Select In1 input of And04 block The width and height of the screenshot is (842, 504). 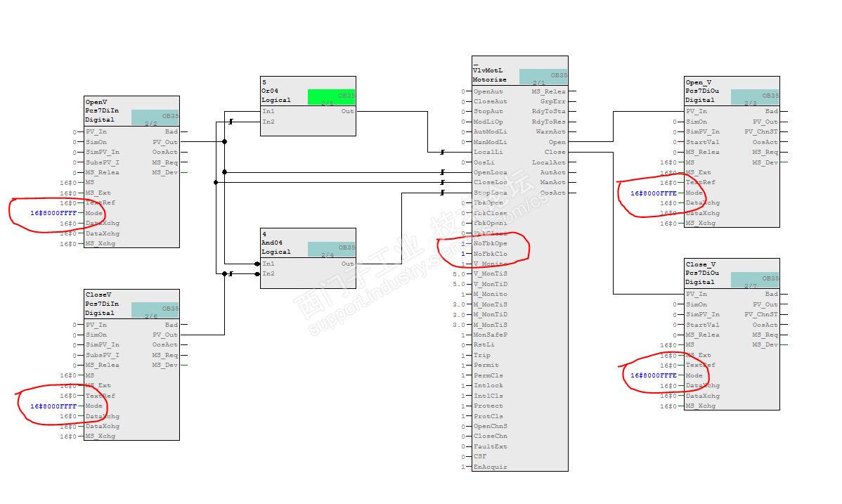268,264
